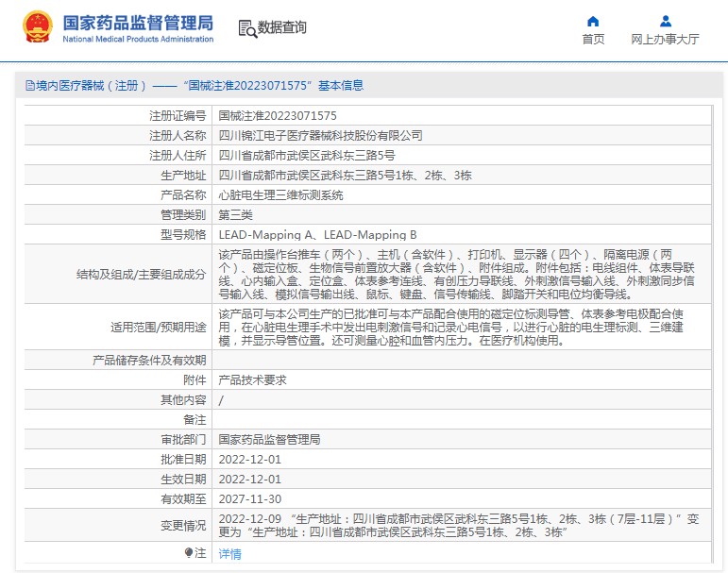Click effective date value beside 生效日期

(250, 479)
